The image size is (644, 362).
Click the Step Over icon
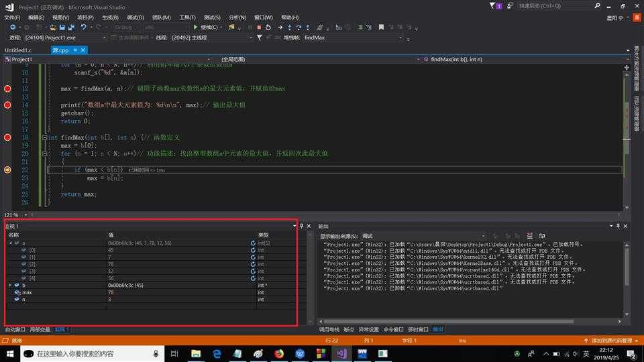pos(299,27)
